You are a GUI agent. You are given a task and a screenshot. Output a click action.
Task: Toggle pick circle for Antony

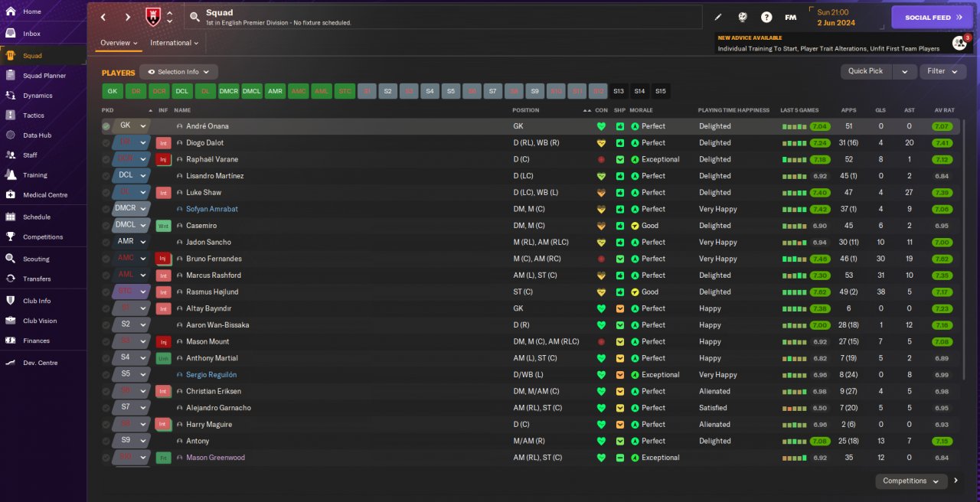pyautogui.click(x=106, y=441)
